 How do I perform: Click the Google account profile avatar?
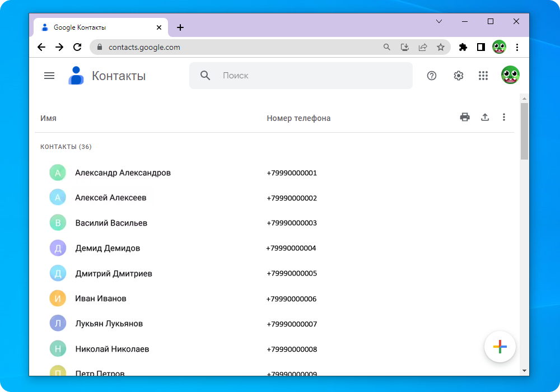pos(511,74)
